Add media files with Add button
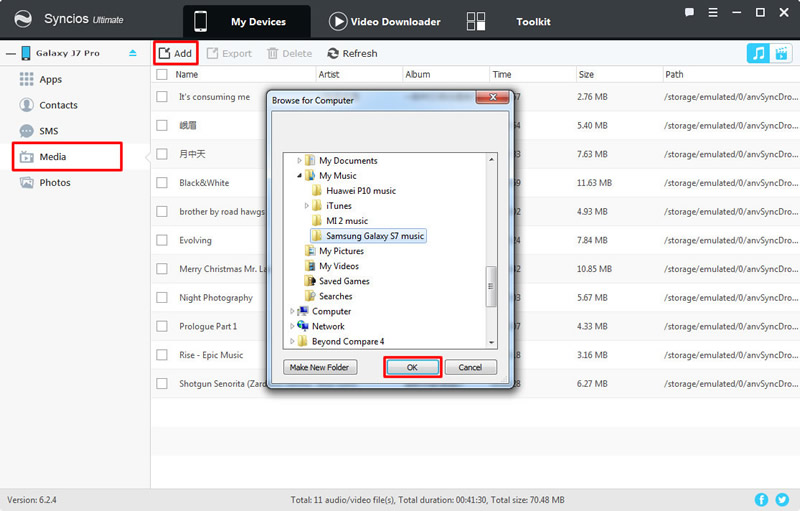The width and height of the screenshot is (800, 511). click(x=176, y=53)
